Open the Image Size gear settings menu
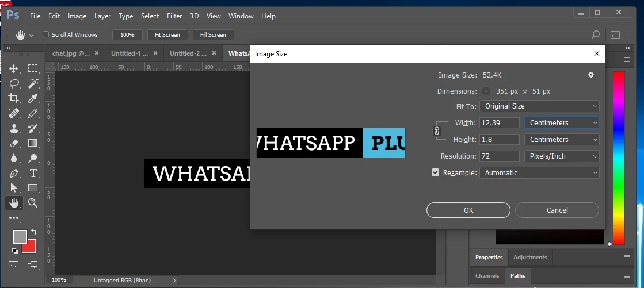 click(592, 75)
